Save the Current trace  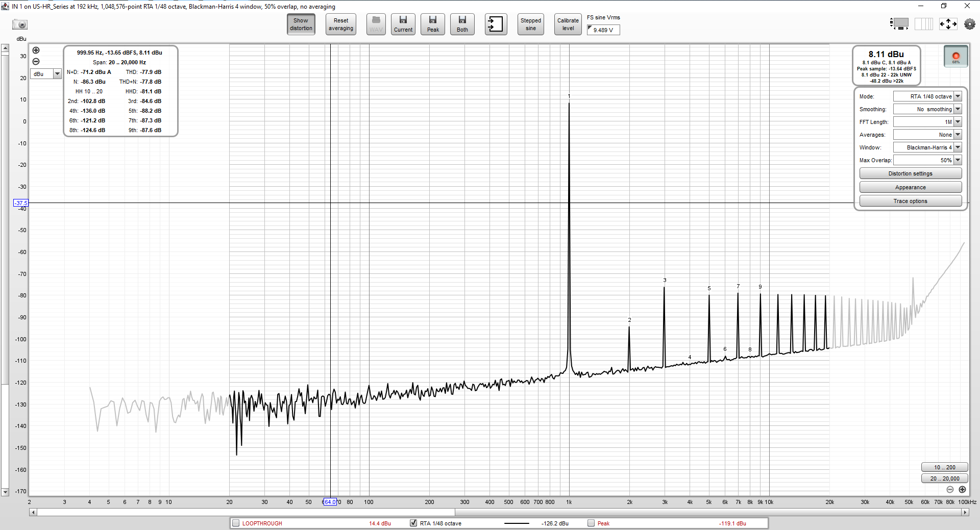(403, 24)
